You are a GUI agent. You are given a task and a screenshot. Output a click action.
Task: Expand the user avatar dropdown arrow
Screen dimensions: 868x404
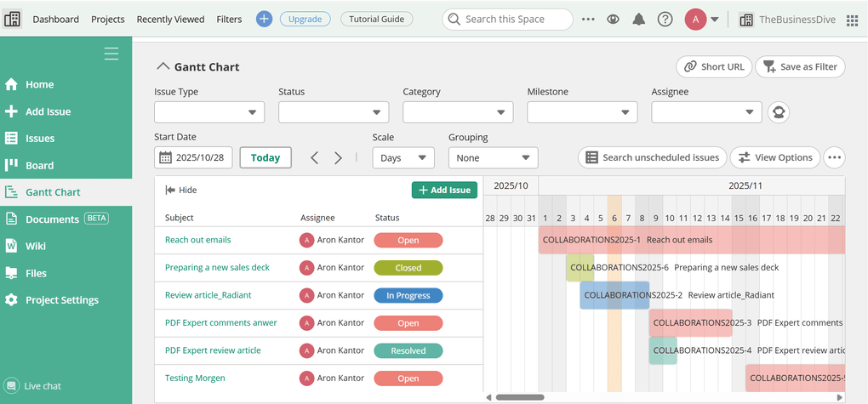[715, 20]
